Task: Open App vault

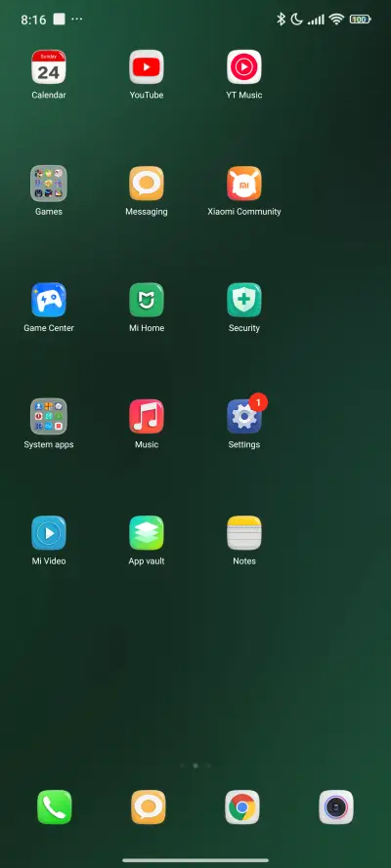Action: [x=147, y=533]
